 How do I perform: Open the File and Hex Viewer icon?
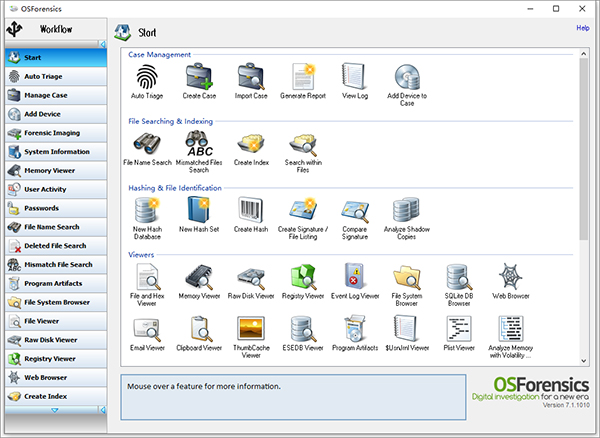[x=148, y=277]
